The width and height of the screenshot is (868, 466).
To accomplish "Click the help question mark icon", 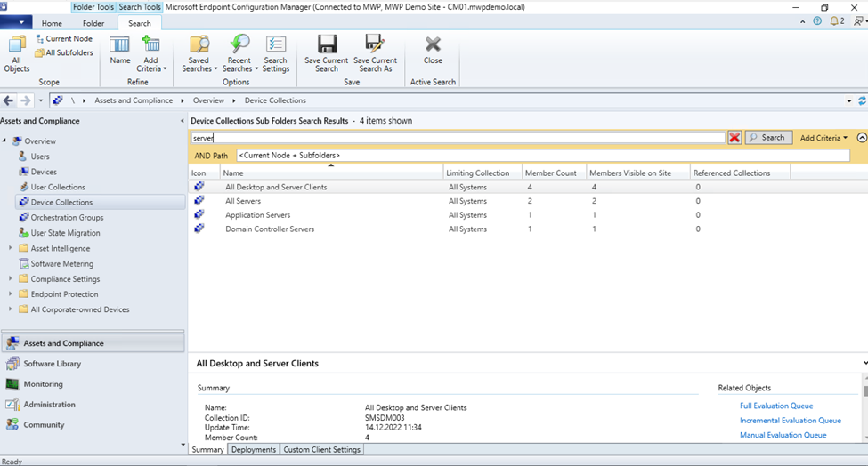I will pos(817,21).
